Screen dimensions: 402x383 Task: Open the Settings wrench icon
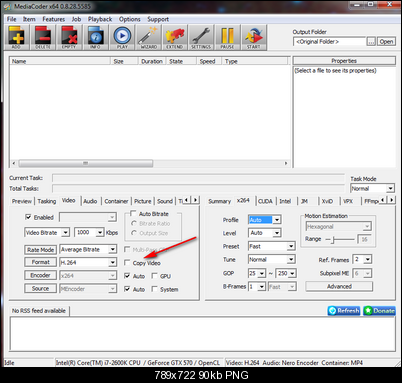pyautogui.click(x=201, y=37)
